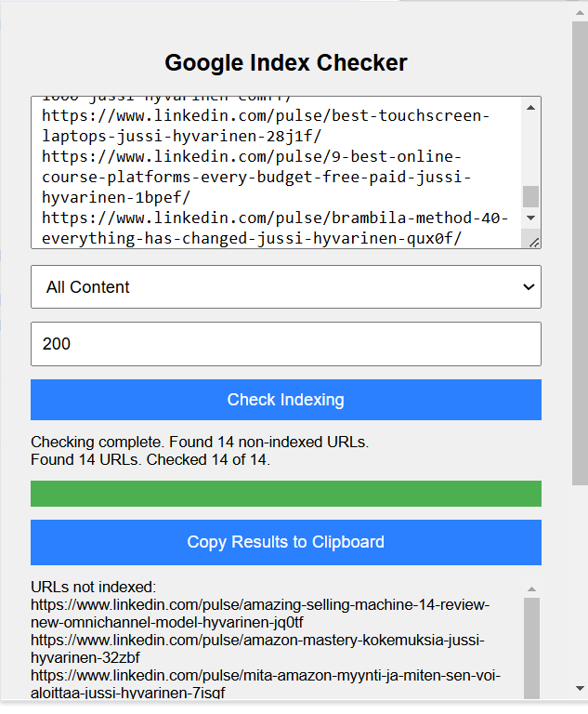Click the 9-best-online-course-platforms URL in textarea
This screenshot has height=714, width=588.
[256, 177]
